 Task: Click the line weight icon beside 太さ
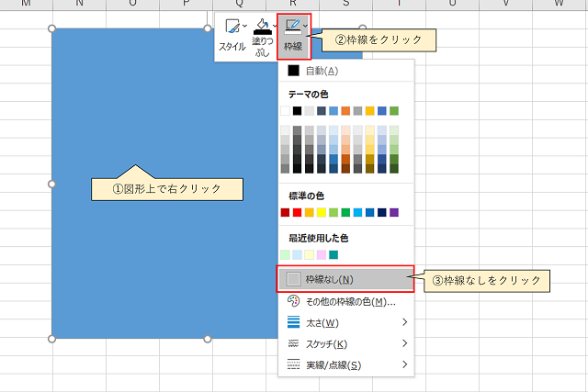click(293, 322)
